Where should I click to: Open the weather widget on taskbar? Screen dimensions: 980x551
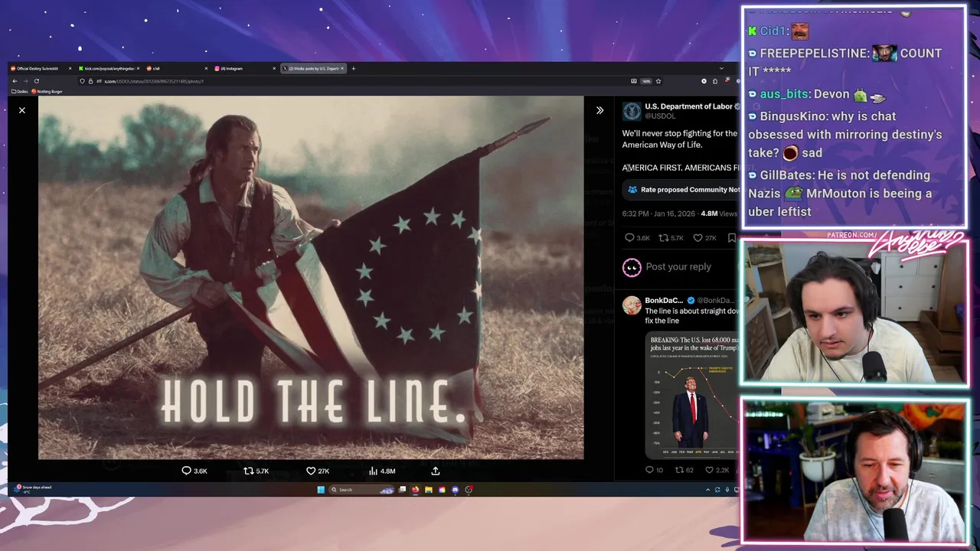click(x=32, y=489)
